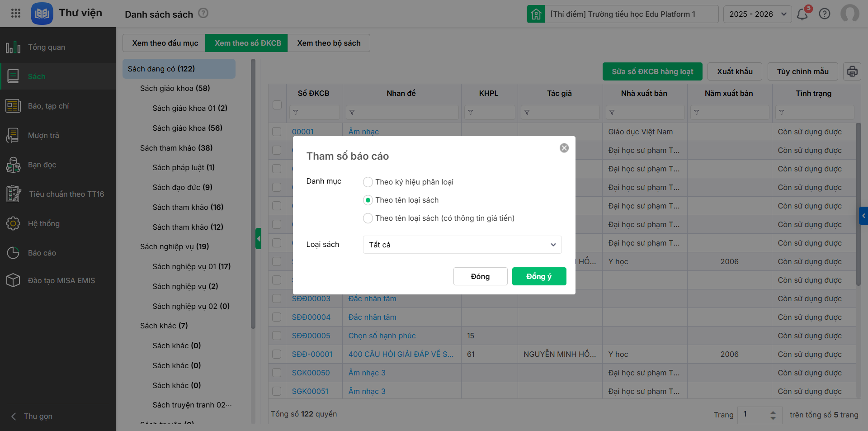
Task: Click the notification bell icon
Action: pos(802,14)
